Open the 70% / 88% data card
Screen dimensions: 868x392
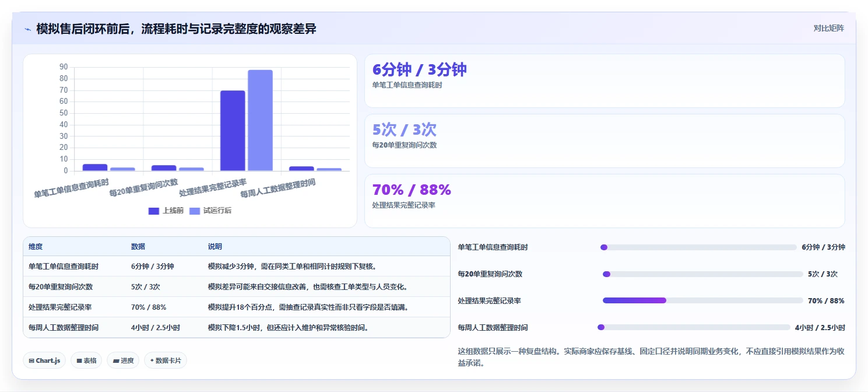(605, 201)
